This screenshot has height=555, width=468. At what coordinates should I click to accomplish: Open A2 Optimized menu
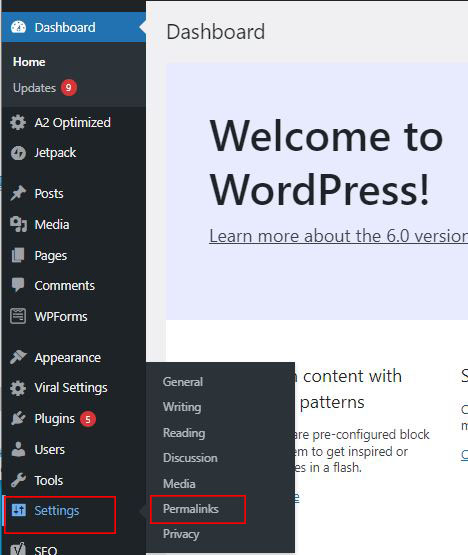73,122
